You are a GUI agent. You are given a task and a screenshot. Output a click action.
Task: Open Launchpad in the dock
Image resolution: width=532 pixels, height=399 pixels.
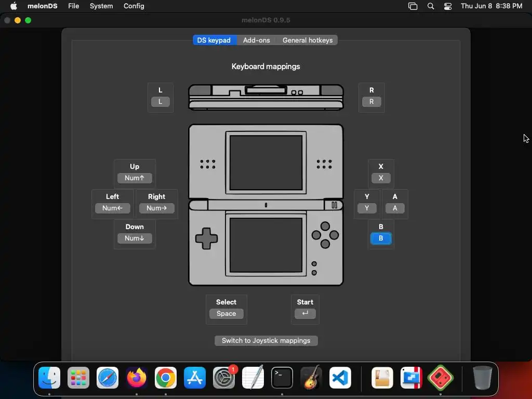[78, 378]
